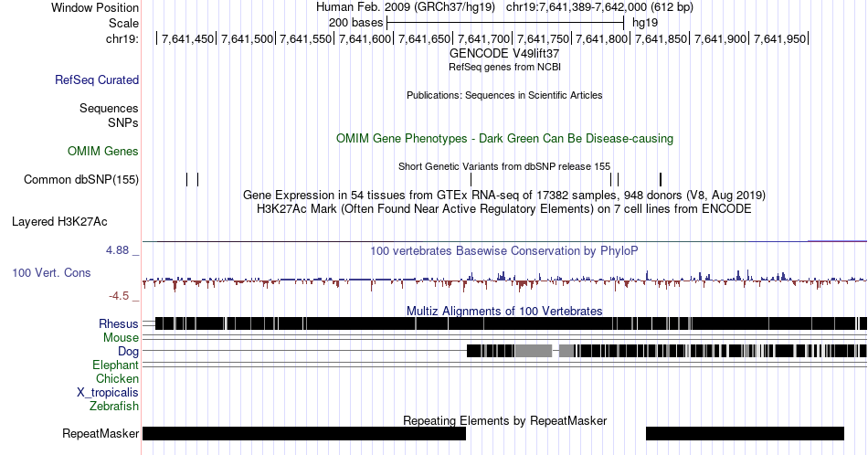Click the leftmost dbSNP variant mark
868x455 pixels.
(x=187, y=179)
